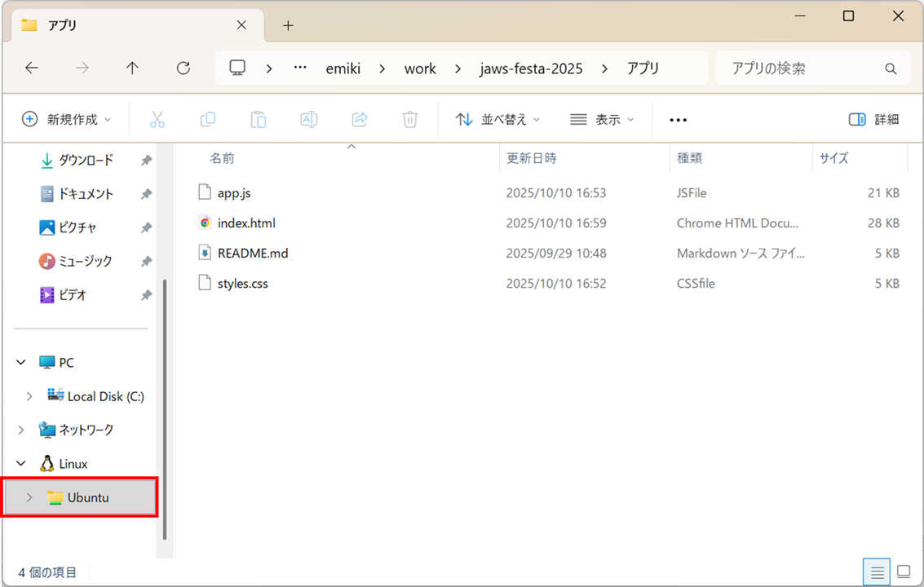Open the work breadcrumb folder
Screen dimensions: 924x587
click(420, 68)
